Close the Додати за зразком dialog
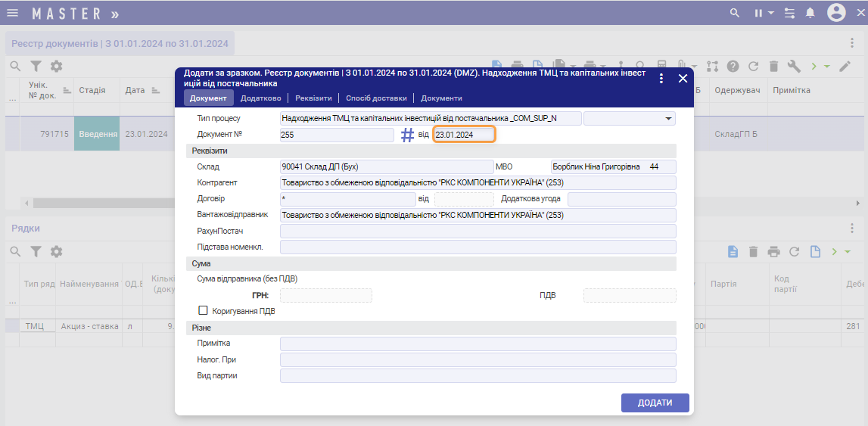868x426 pixels. 683,79
